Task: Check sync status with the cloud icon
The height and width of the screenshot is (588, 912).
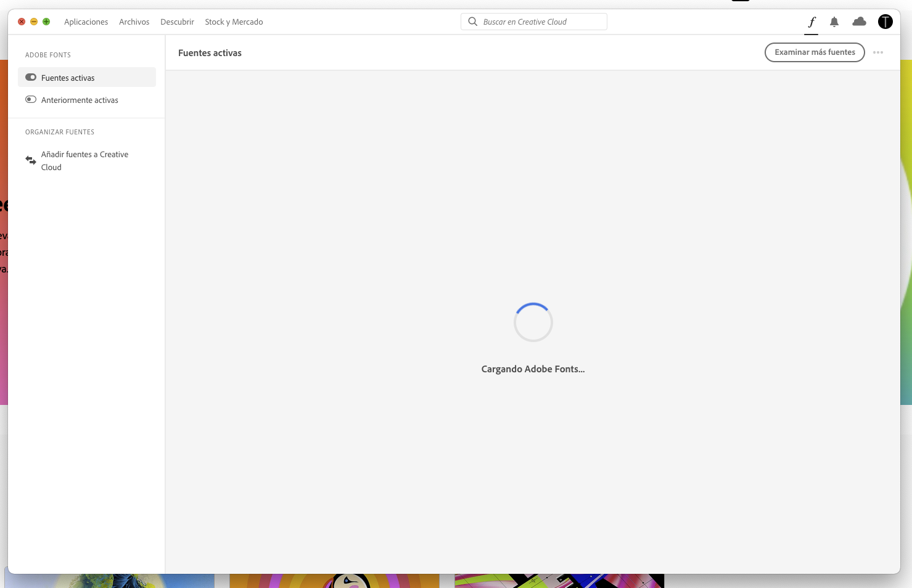Action: 859,22
